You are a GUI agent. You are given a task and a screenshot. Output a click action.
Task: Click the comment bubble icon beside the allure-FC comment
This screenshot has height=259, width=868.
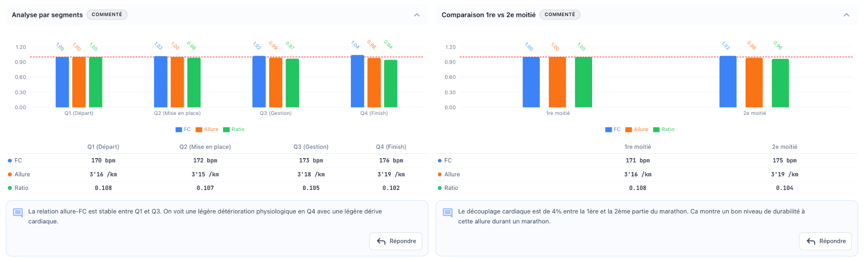[x=18, y=212]
